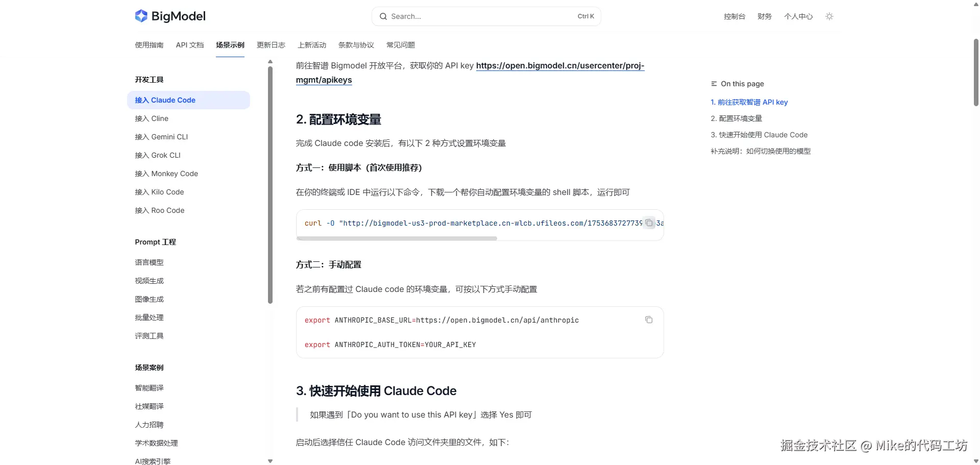
Task: Click the 开发工具 sidebar group title
Action: 149,80
